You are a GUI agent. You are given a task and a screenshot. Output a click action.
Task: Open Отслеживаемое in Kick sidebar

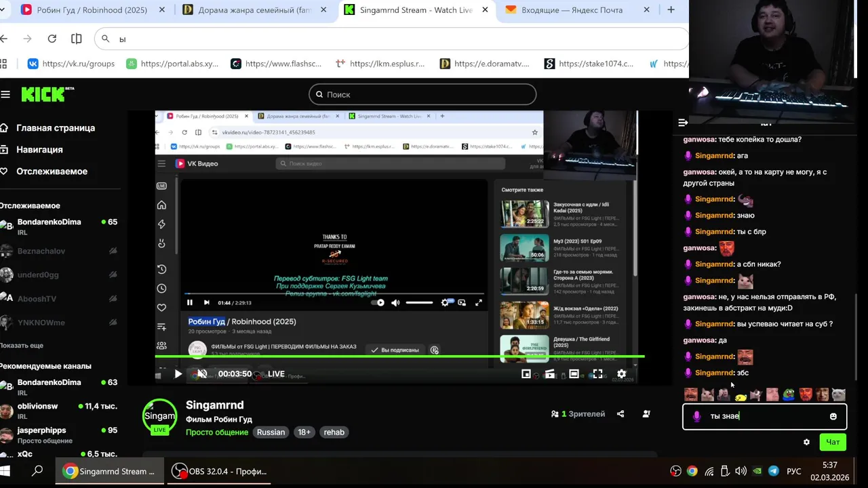[52, 171]
